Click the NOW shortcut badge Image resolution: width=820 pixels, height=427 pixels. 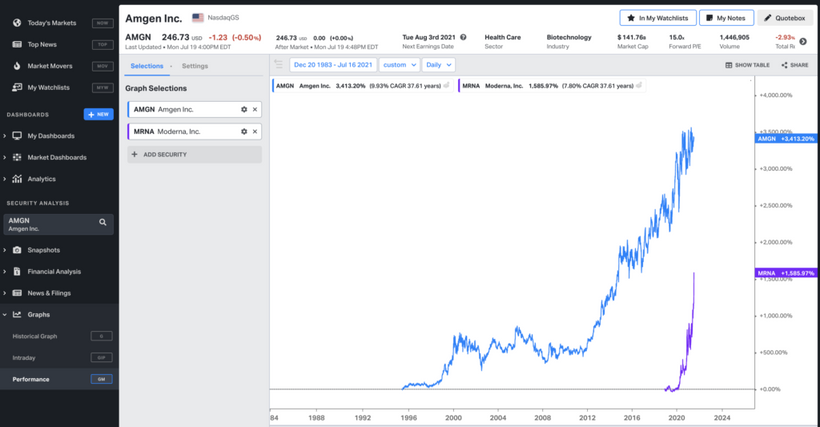[102, 23]
